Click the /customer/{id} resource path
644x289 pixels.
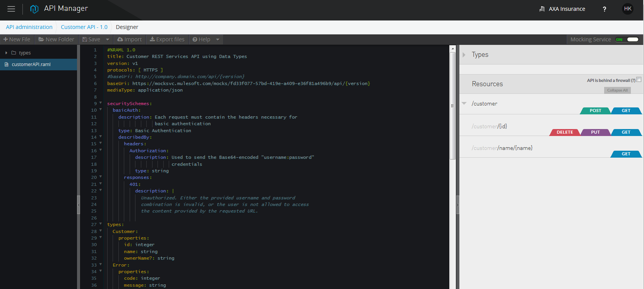489,126
